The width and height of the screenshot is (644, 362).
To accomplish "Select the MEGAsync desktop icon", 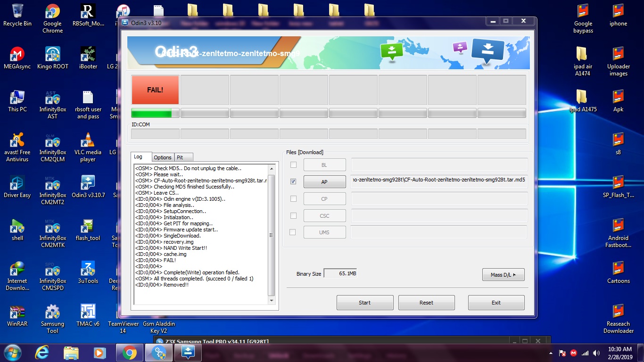I will tap(17, 58).
